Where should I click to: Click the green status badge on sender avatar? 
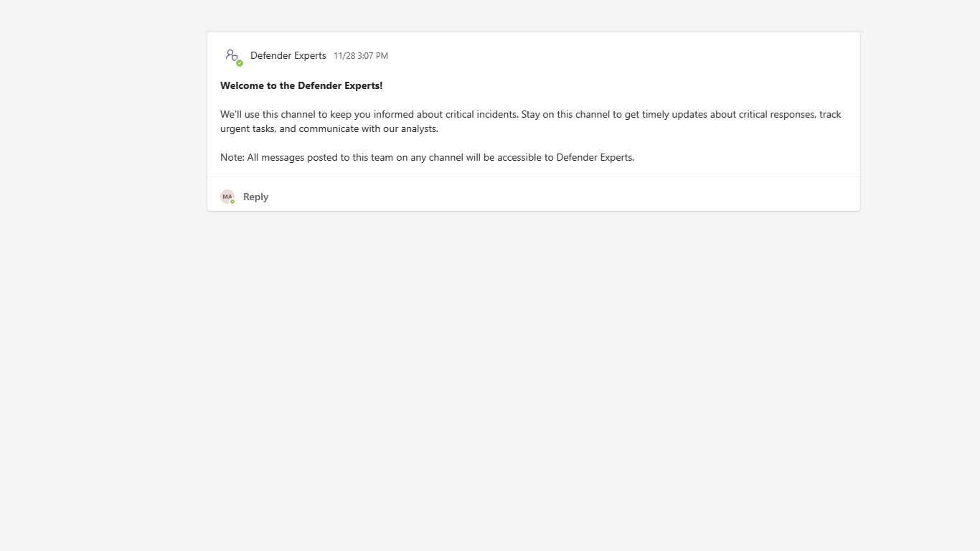240,63
